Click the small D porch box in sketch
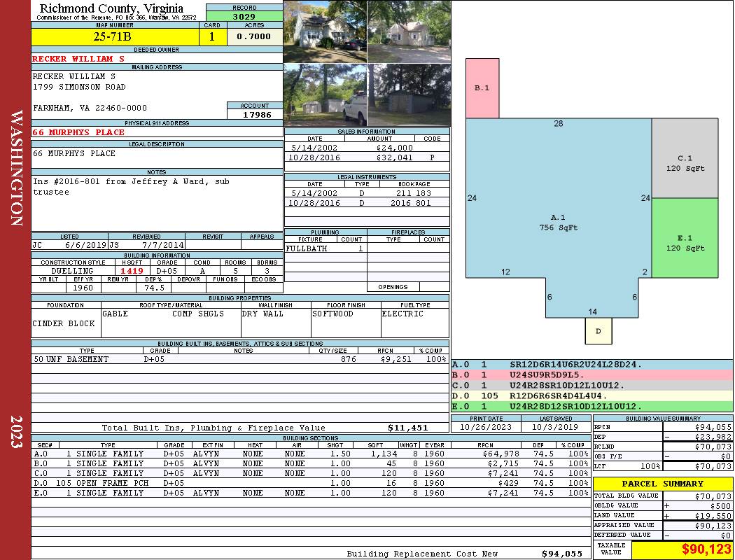735x560 pixels. [598, 331]
